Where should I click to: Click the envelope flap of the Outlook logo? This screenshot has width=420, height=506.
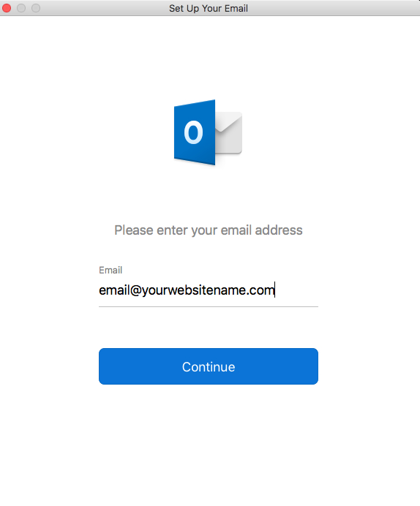tap(229, 121)
